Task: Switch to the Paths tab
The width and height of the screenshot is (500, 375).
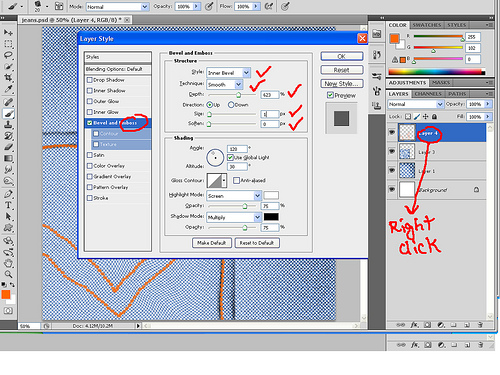Action: tap(457, 94)
